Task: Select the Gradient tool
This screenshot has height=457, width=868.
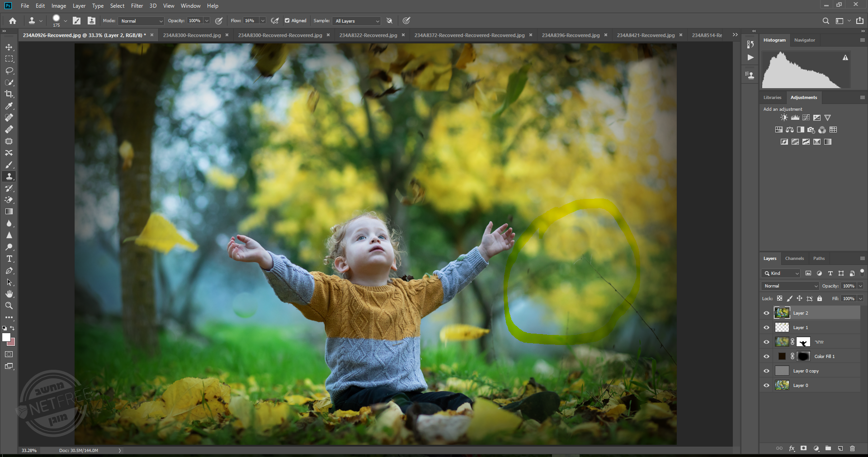Action: [9, 212]
